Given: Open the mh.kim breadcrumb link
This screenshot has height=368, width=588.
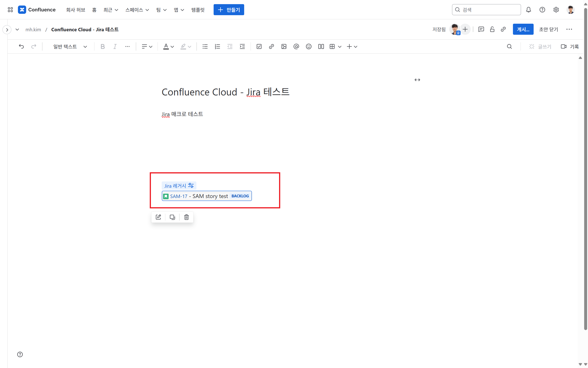Looking at the screenshot, I should coord(33,29).
